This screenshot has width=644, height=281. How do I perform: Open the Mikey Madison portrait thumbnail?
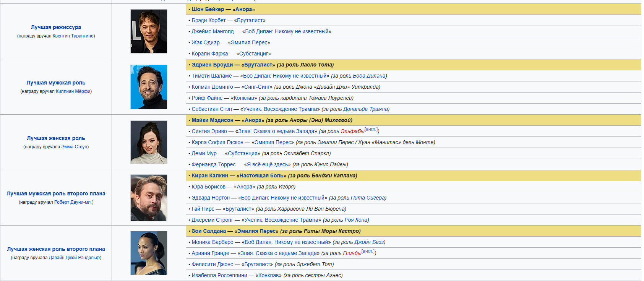coord(149,142)
